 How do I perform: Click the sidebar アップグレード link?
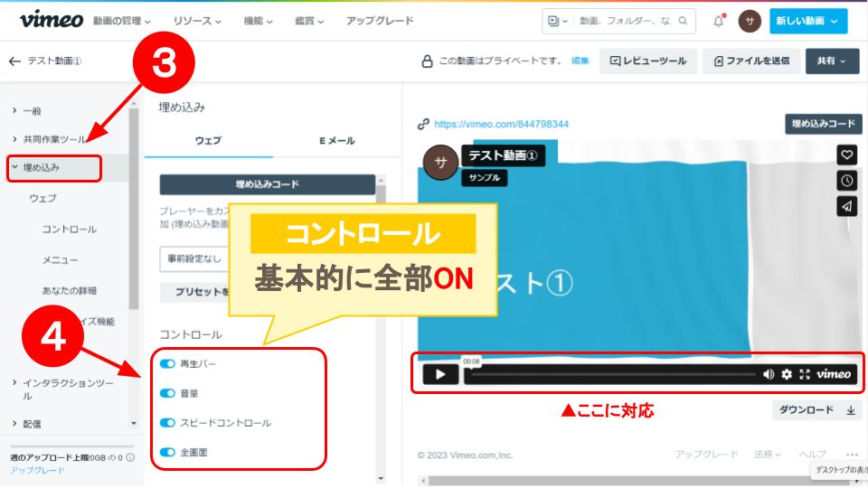[x=37, y=470]
